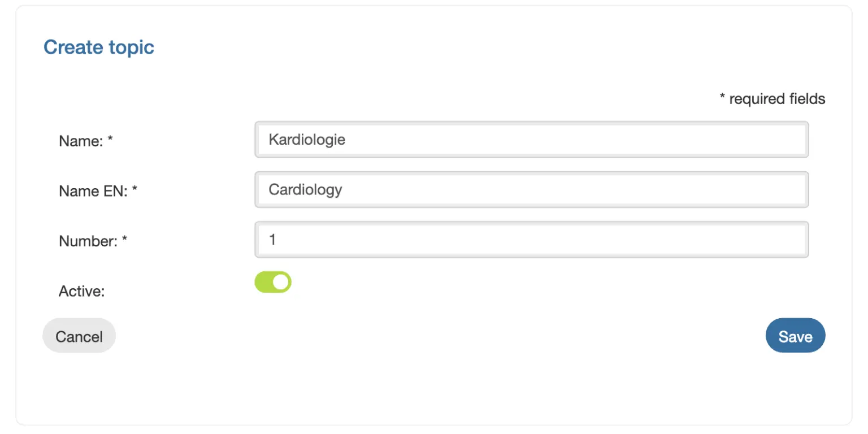This screenshot has width=868, height=434.
Task: Click the 'Name: *' label
Action: click(x=86, y=141)
